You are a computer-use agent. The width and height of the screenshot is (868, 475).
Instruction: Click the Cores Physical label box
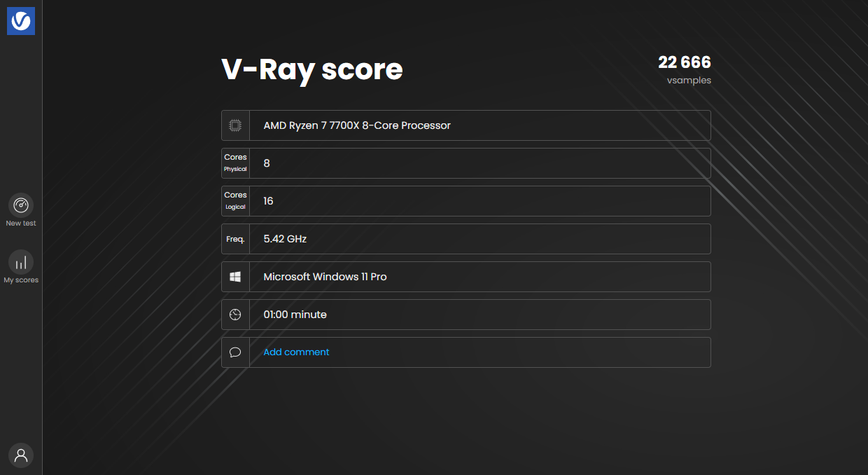point(235,163)
